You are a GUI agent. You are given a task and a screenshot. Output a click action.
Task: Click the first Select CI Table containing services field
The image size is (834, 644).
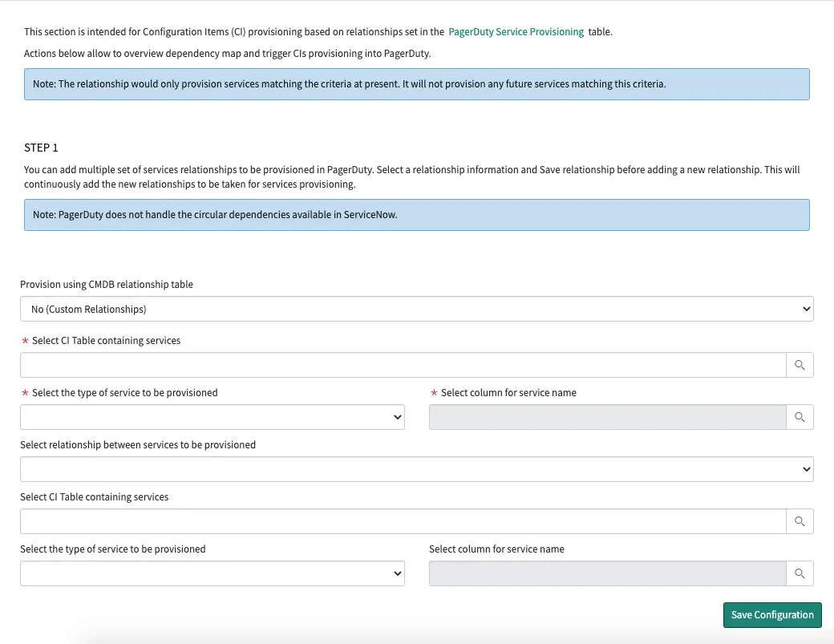click(403, 365)
